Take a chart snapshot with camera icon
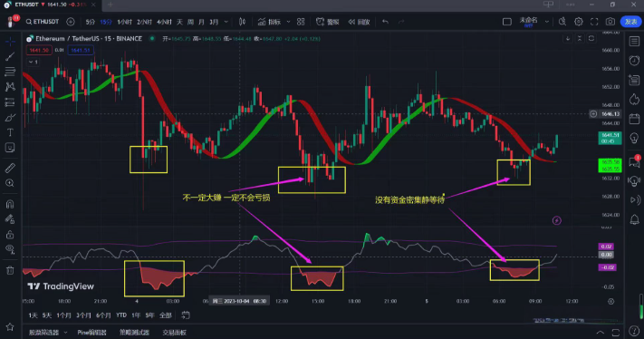 610,22
